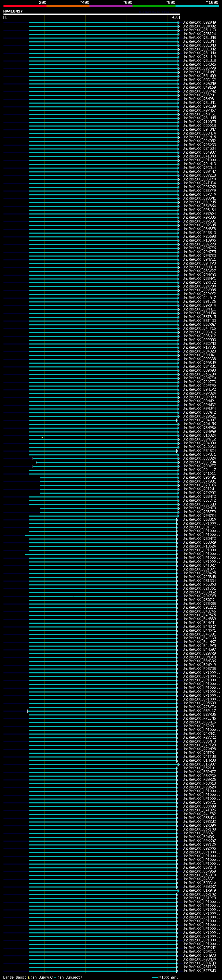This screenshot has height=980, width=222.
Task: Select the UniRef100_B9SPV9 label
Action: coord(199,68)
